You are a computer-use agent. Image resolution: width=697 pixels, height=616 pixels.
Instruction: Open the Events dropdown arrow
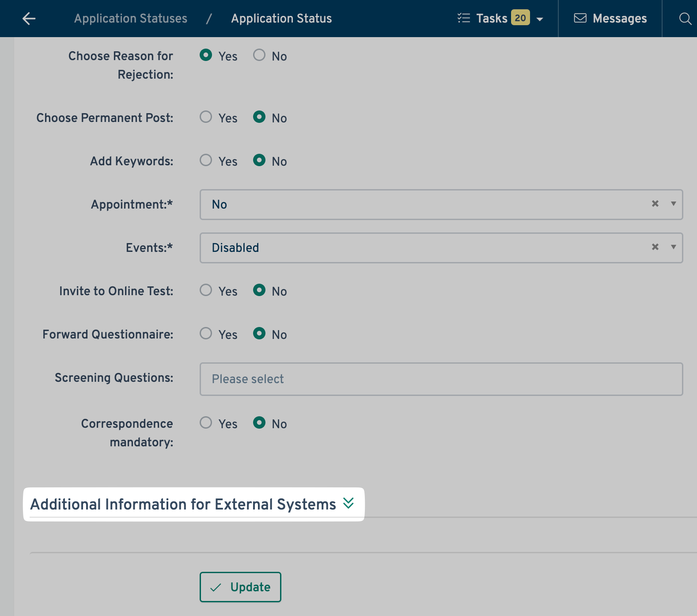click(x=673, y=247)
